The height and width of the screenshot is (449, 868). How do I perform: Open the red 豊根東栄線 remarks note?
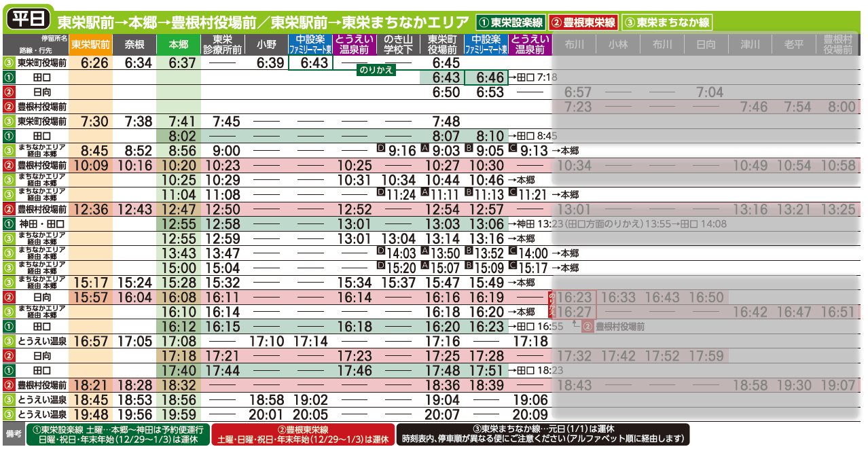pyautogui.click(x=303, y=434)
